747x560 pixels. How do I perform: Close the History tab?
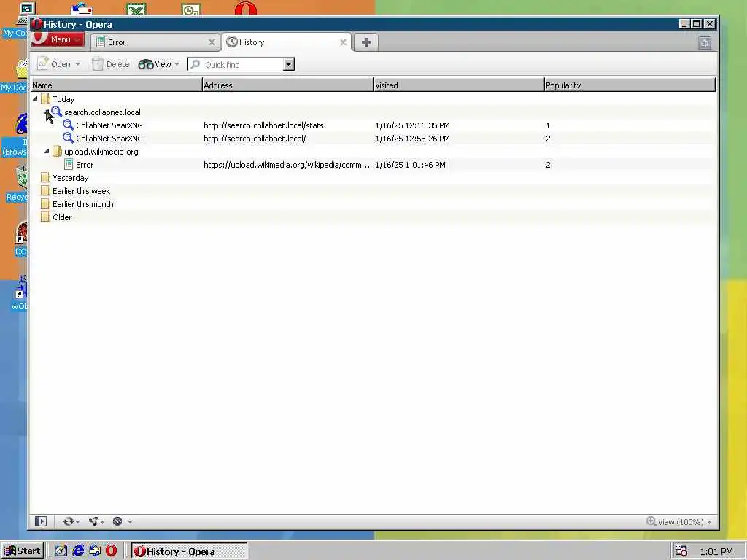point(343,42)
